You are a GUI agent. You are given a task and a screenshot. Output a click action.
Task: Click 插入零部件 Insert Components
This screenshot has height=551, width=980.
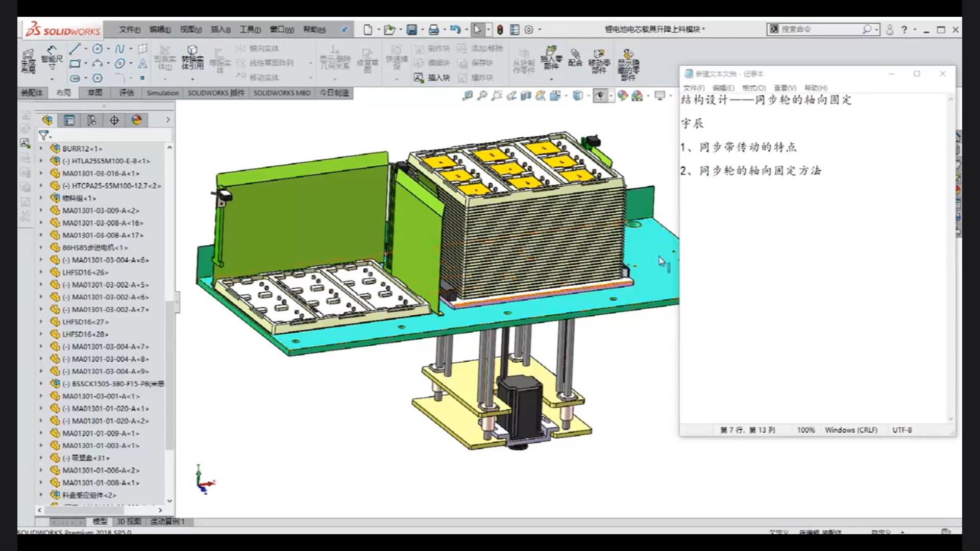[x=551, y=58]
